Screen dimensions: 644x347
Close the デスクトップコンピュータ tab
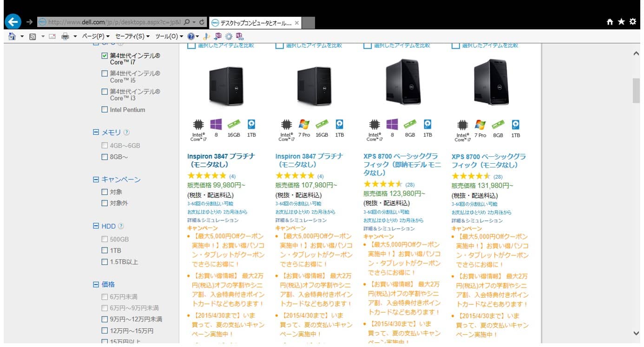click(297, 22)
